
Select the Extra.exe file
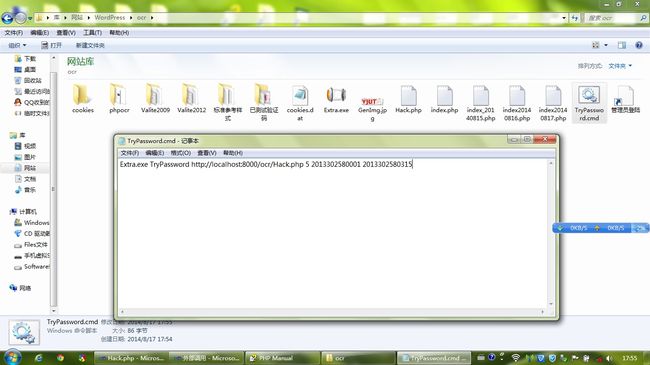336,99
